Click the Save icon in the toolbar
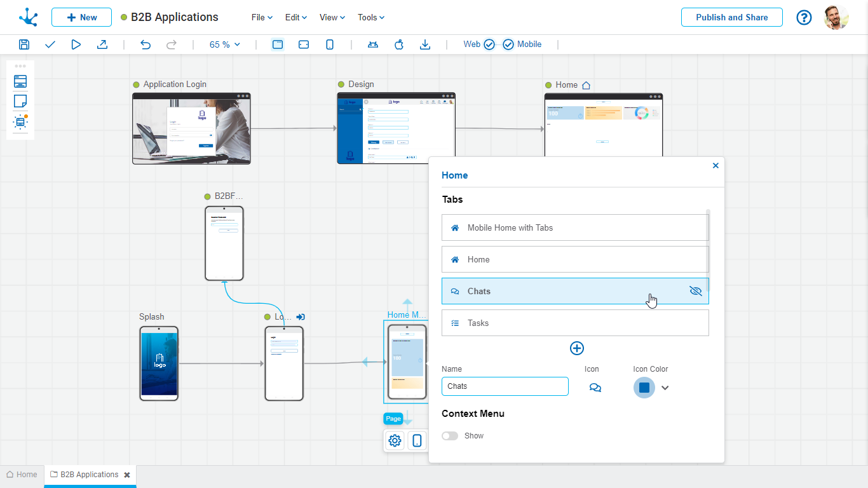Screen dimensions: 868x488 pyautogui.click(x=24, y=44)
